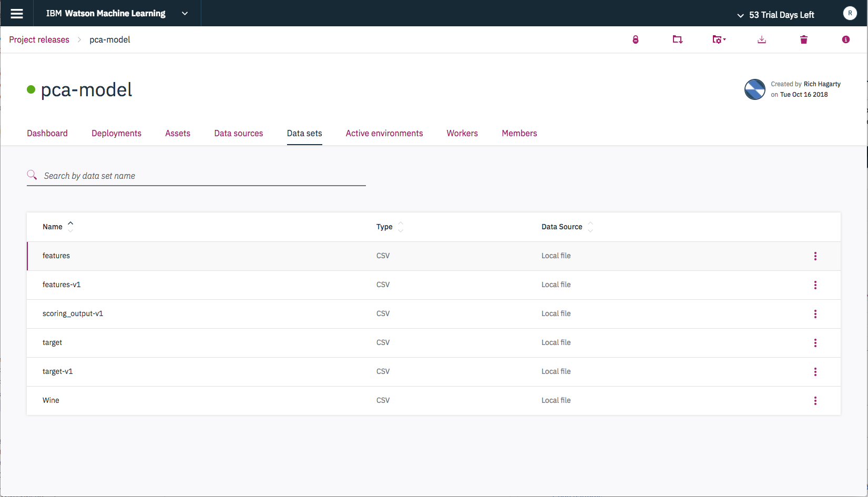Image resolution: width=868 pixels, height=497 pixels.
Task: Switch to the Dashboard tab
Action: 47,134
